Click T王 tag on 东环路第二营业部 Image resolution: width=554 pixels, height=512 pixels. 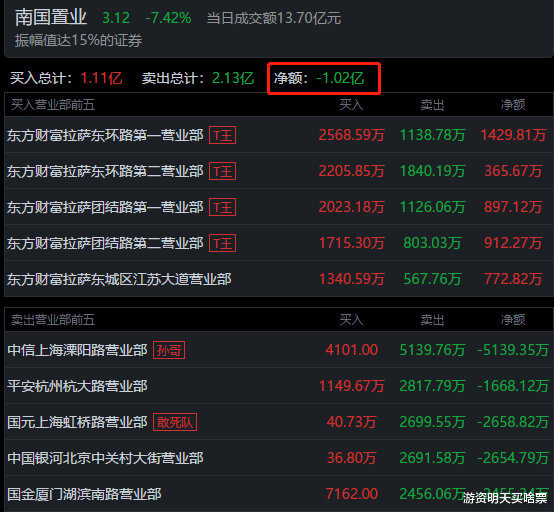tap(223, 171)
